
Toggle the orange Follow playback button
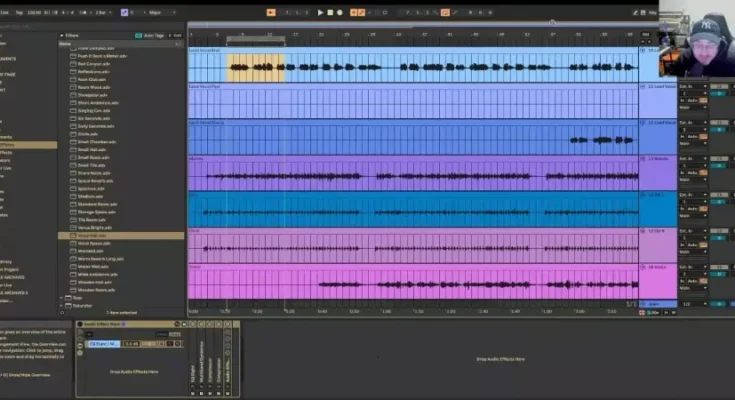(x=272, y=12)
